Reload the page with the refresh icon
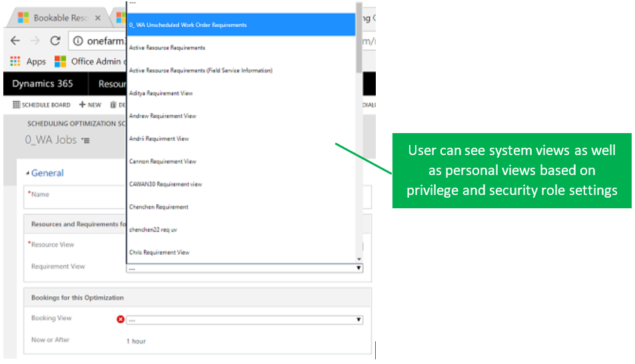Viewport: 635px width, 364px height. [55, 41]
